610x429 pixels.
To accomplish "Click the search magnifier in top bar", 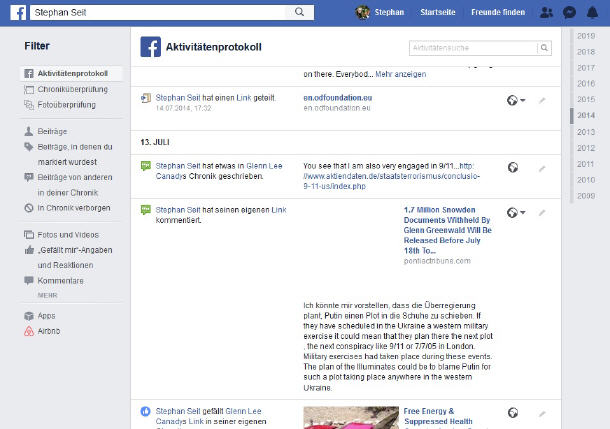I will click(299, 12).
